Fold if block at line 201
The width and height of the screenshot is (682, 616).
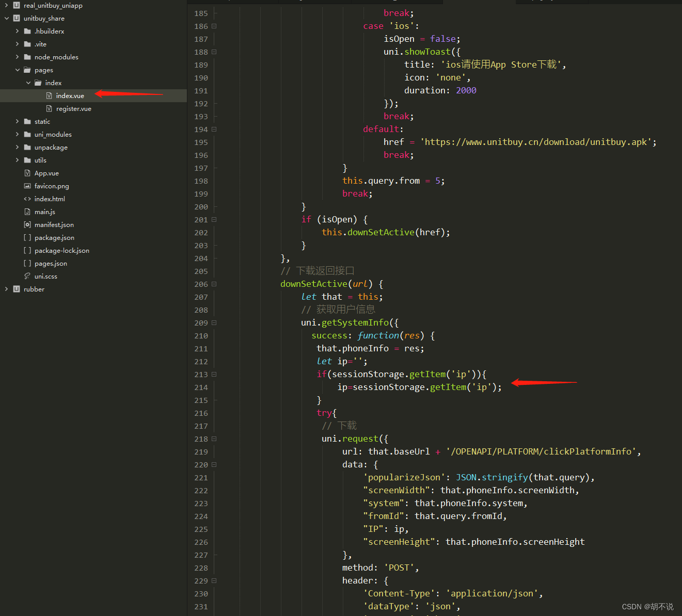pos(214,219)
